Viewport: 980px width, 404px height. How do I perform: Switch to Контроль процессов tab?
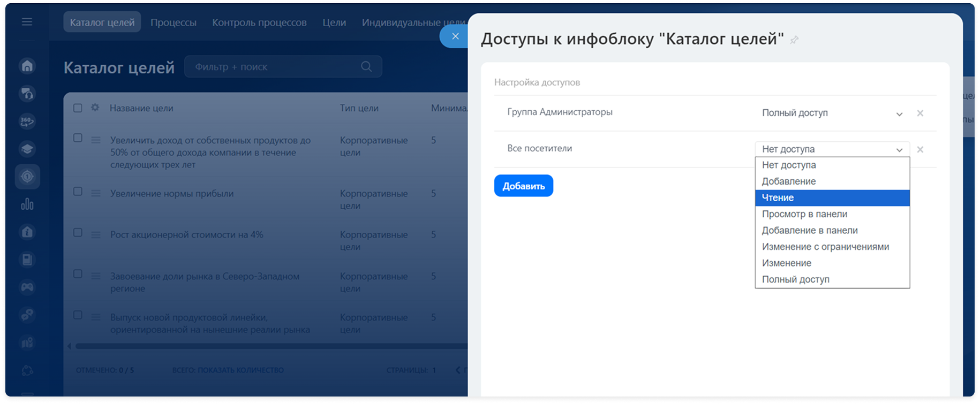pyautogui.click(x=259, y=22)
